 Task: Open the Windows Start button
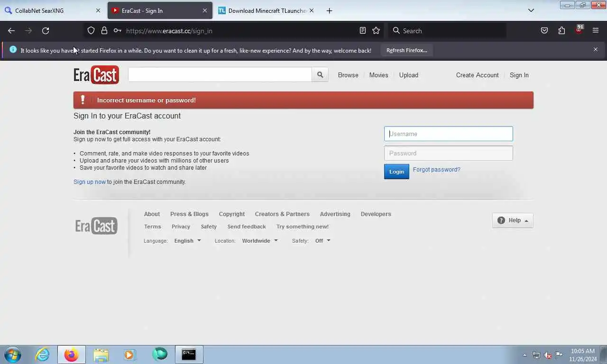tap(12, 355)
